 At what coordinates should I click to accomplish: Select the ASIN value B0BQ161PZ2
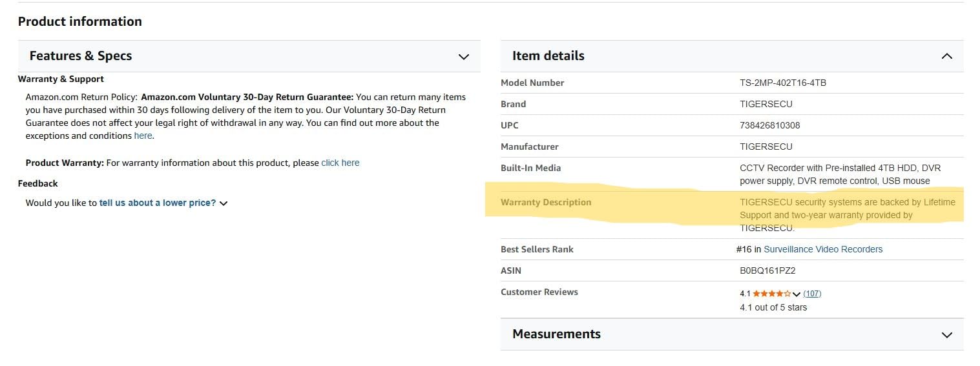point(767,270)
